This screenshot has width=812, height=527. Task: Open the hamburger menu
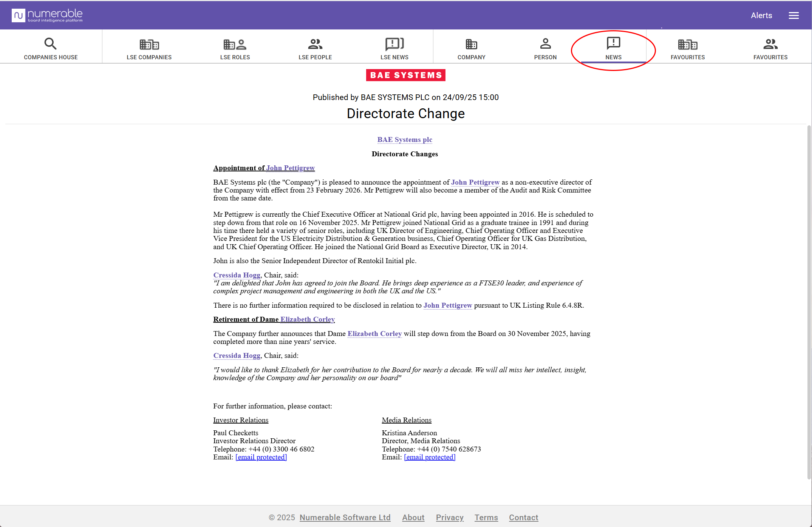tap(793, 15)
